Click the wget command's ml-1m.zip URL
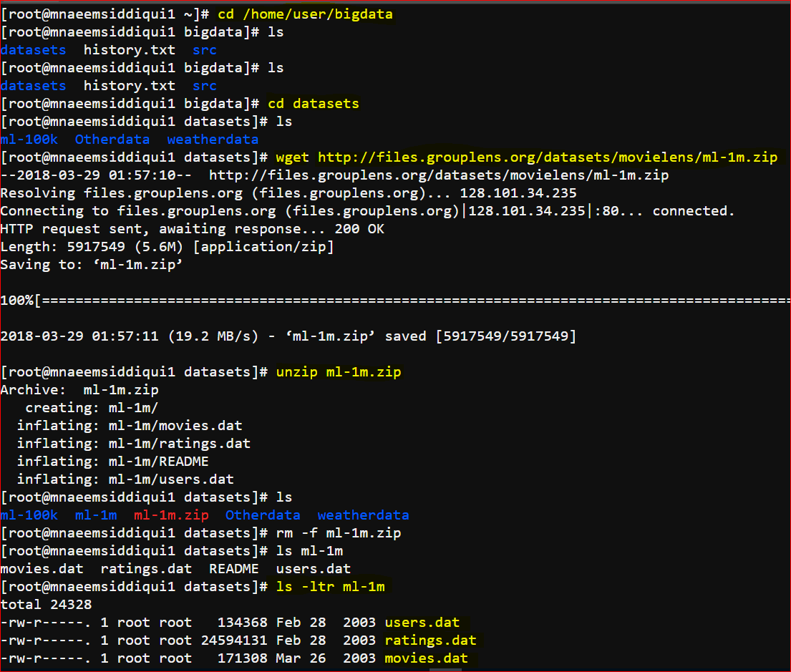The height and width of the screenshot is (672, 791). coord(548,157)
